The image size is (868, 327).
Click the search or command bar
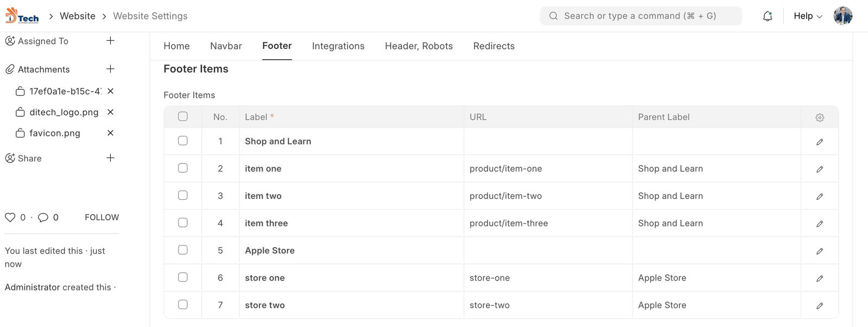click(640, 16)
